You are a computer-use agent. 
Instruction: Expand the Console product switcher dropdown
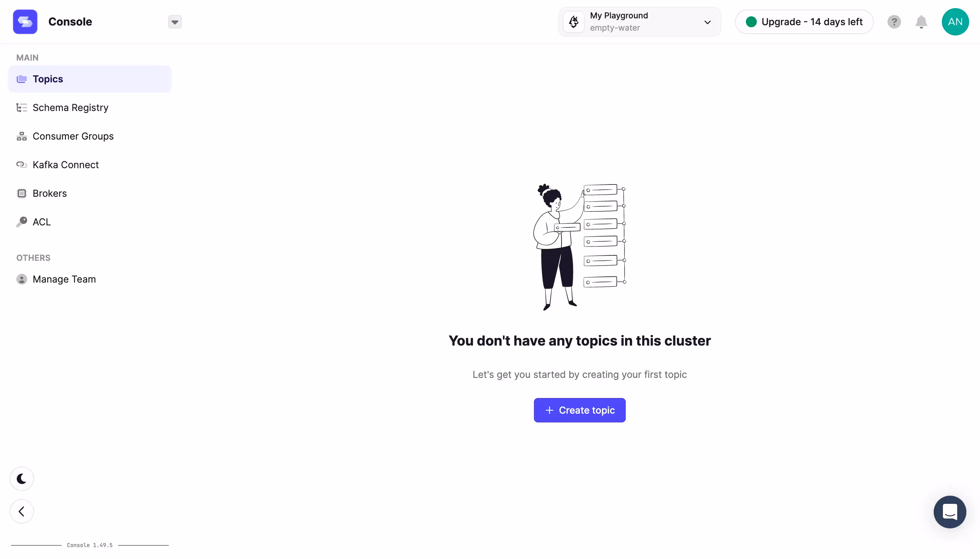(x=175, y=22)
